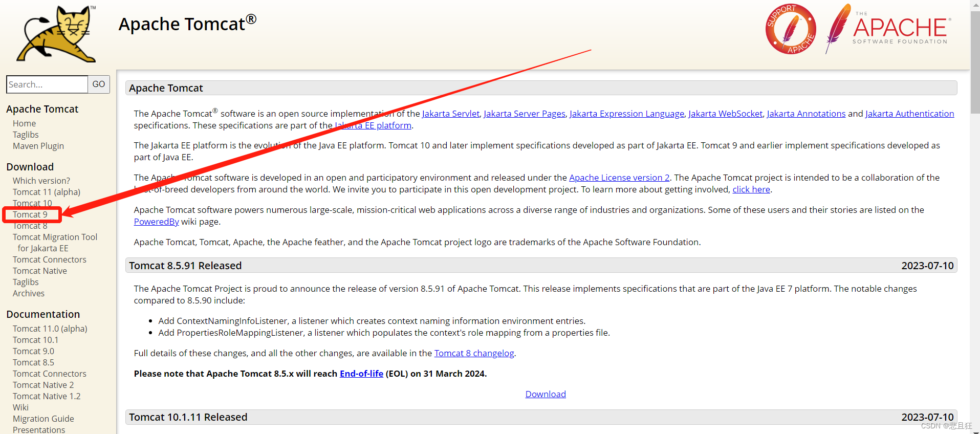
Task: Open Tomcat Native under Download
Action: [40, 271]
